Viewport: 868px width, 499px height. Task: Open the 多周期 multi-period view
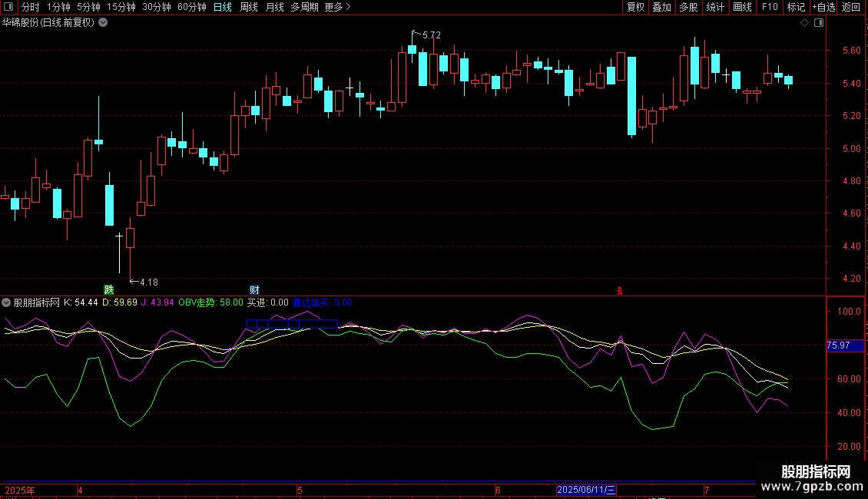click(304, 7)
